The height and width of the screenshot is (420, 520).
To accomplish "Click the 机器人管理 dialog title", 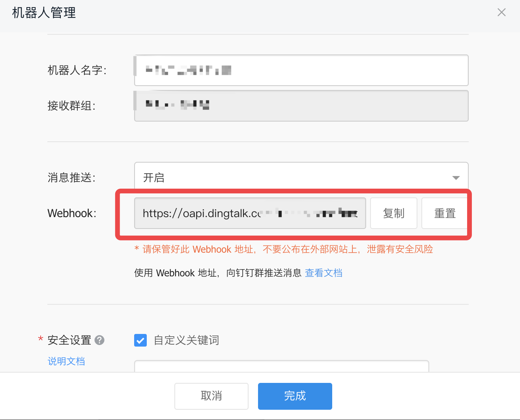I will (x=44, y=13).
